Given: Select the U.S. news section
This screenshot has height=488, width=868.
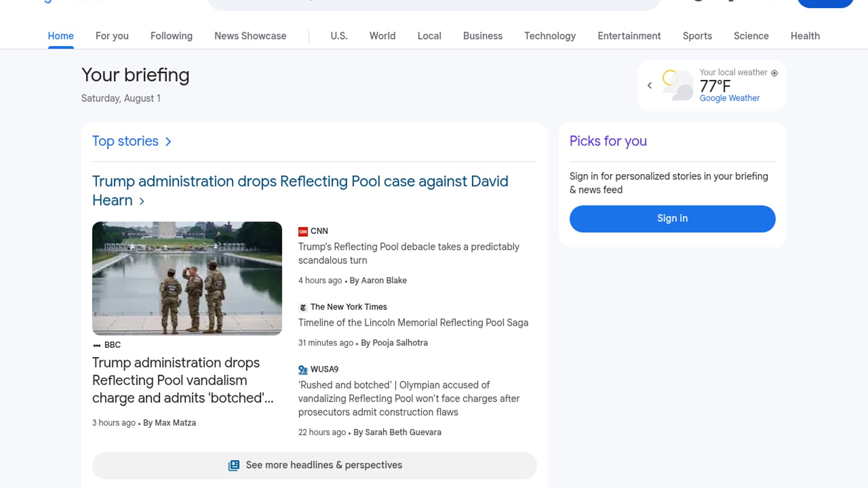Looking at the screenshot, I should 339,36.
